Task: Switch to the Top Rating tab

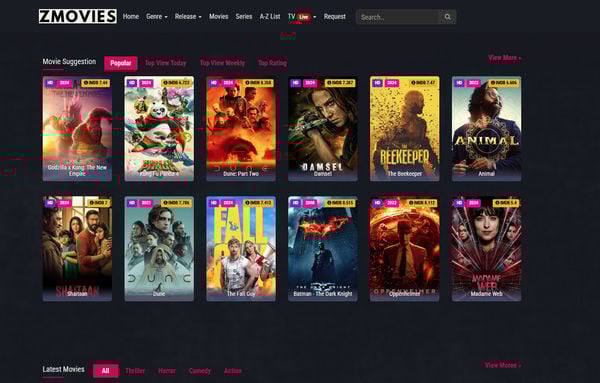Action: pos(272,63)
